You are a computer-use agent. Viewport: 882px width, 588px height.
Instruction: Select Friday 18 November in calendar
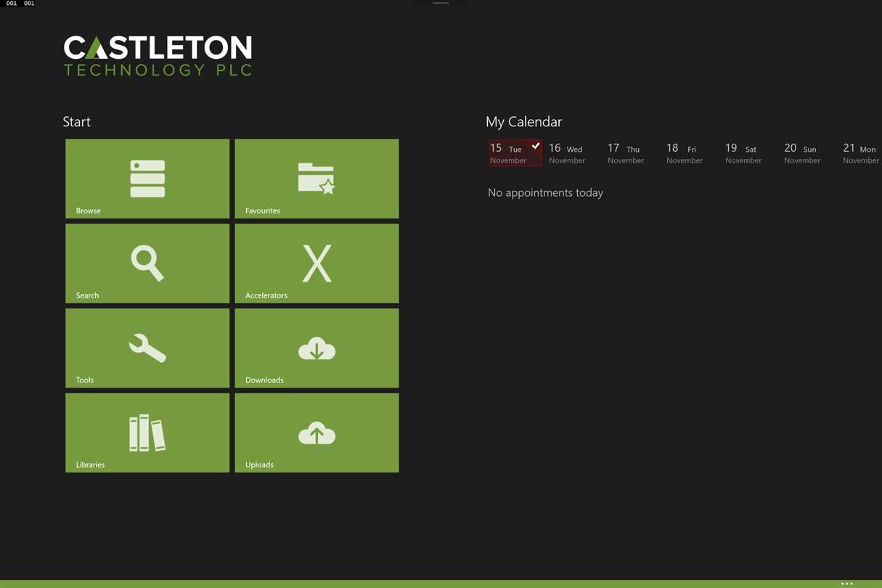(685, 153)
